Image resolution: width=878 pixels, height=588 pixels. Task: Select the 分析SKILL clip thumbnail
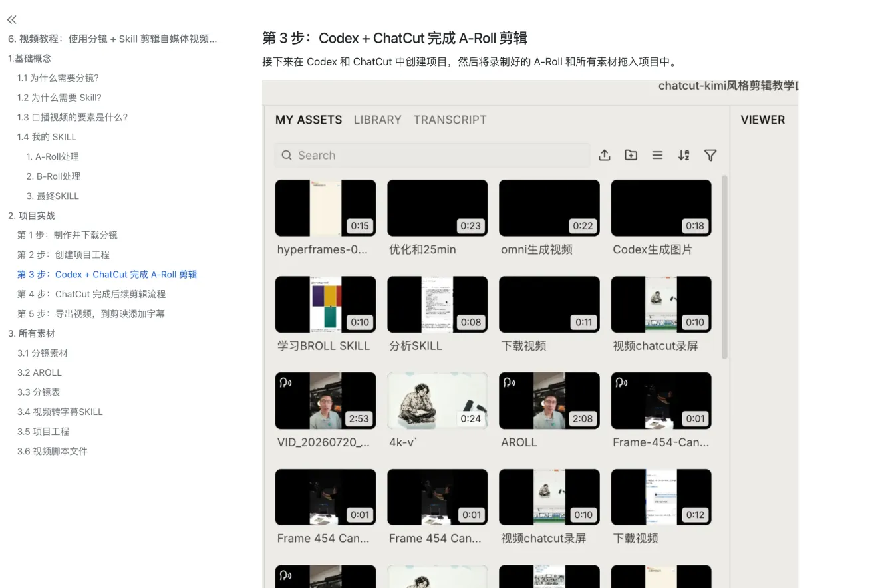point(437,304)
